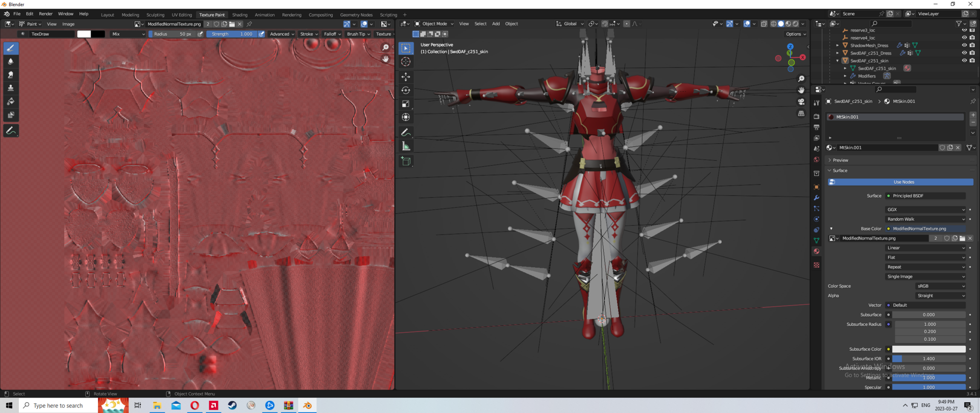The width and height of the screenshot is (980, 413).
Task: Select the Soften brush tool
Action: coord(11,61)
